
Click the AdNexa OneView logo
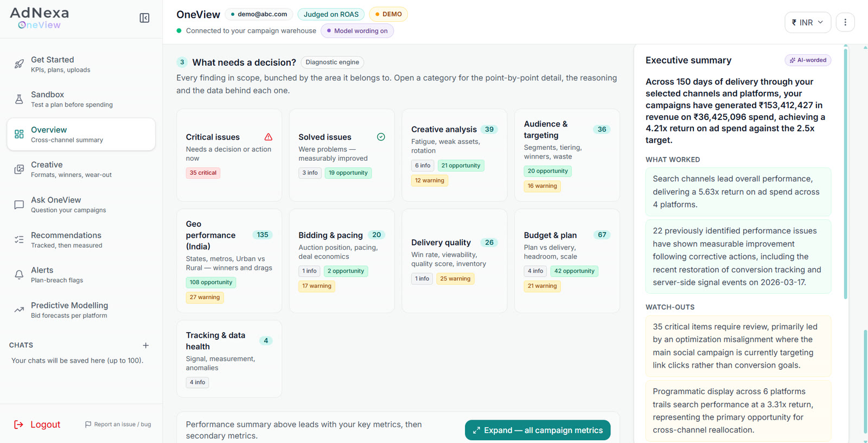tap(39, 18)
